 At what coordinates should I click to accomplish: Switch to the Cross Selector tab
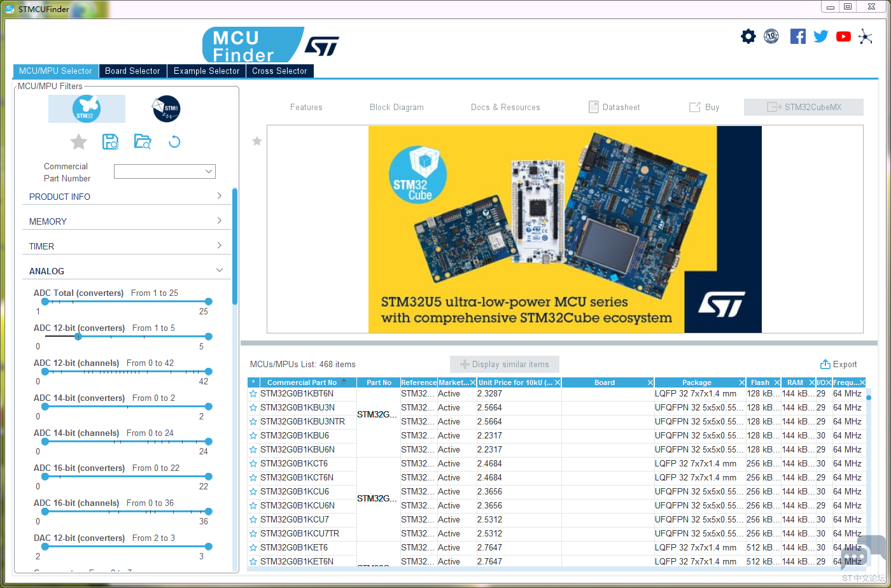[279, 71]
